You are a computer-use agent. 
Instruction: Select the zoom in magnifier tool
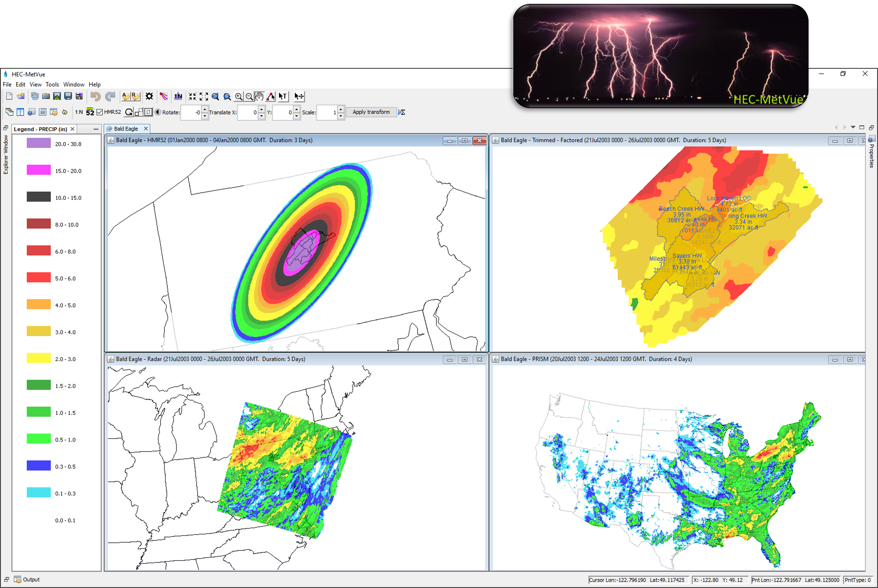click(239, 96)
